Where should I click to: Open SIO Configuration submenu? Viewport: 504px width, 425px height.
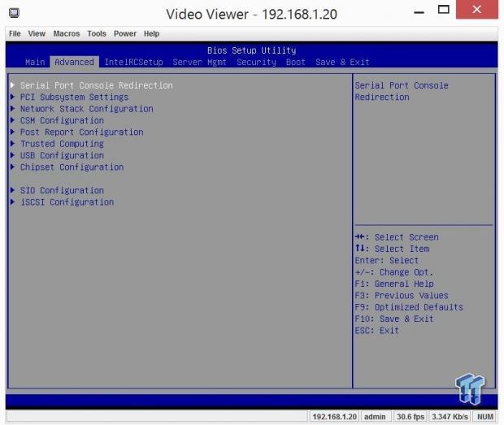point(62,190)
